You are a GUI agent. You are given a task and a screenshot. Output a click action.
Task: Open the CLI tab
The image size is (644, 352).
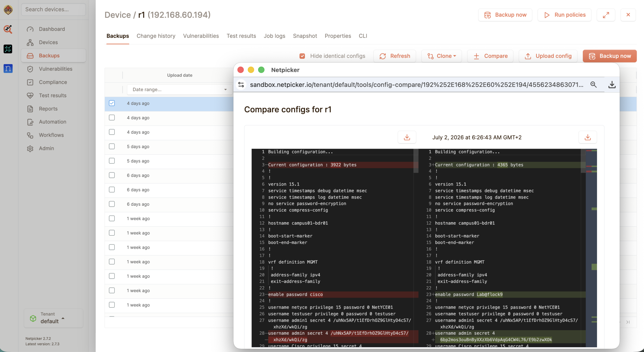coord(363,36)
